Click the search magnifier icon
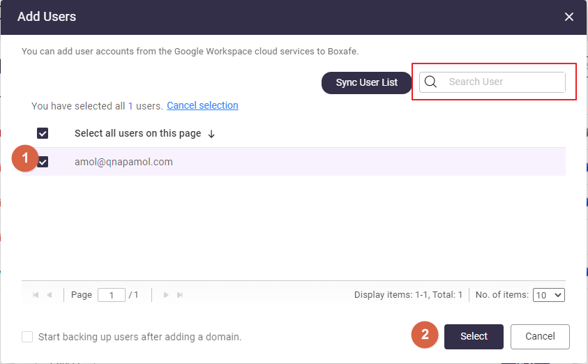The height and width of the screenshot is (364, 588). click(x=430, y=82)
